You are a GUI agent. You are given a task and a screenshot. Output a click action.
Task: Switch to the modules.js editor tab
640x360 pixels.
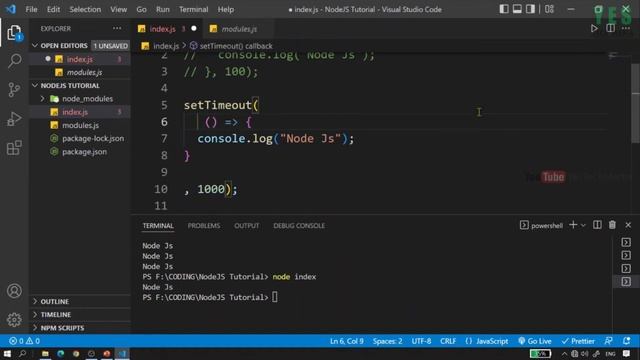pyautogui.click(x=239, y=29)
